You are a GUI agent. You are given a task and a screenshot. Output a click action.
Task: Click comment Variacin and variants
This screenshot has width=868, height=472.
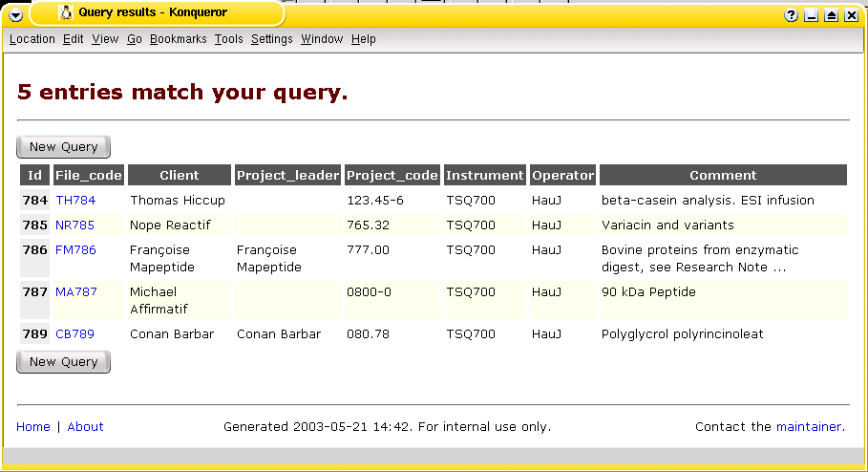pyautogui.click(x=667, y=225)
